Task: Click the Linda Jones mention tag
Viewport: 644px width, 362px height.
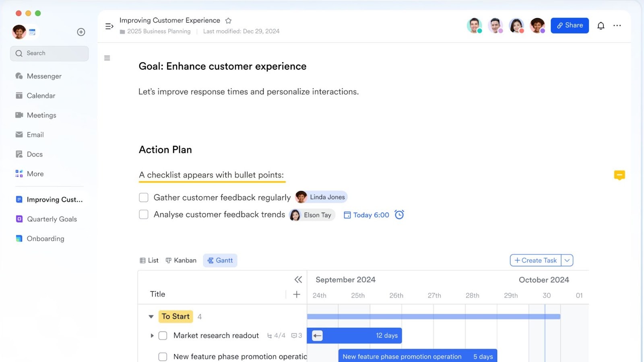Action: tap(321, 197)
